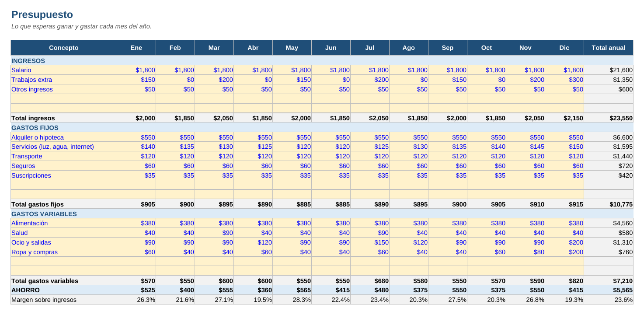The width and height of the screenshot is (644, 315).
Task: Click the 'Ocio y salidas' label
Action: (64, 242)
